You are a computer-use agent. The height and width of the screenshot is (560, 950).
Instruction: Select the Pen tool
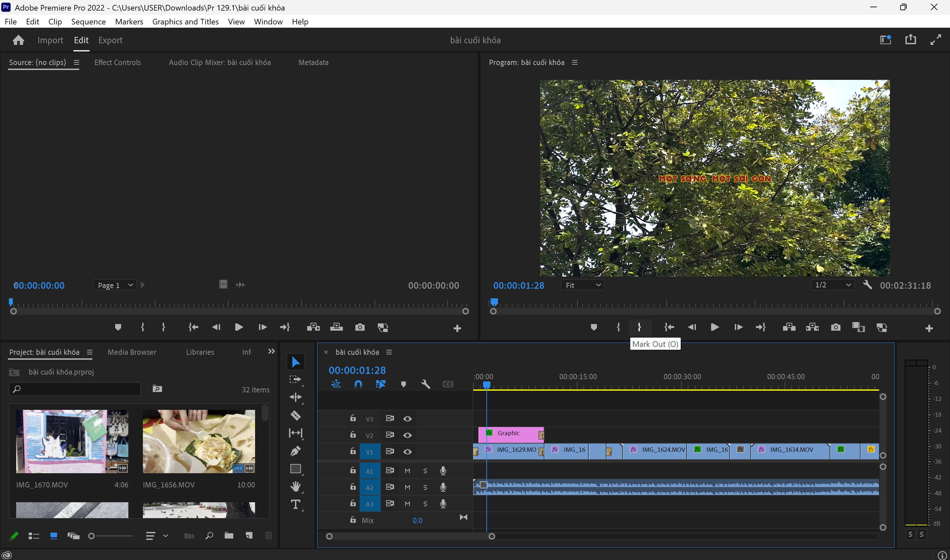[x=295, y=450]
